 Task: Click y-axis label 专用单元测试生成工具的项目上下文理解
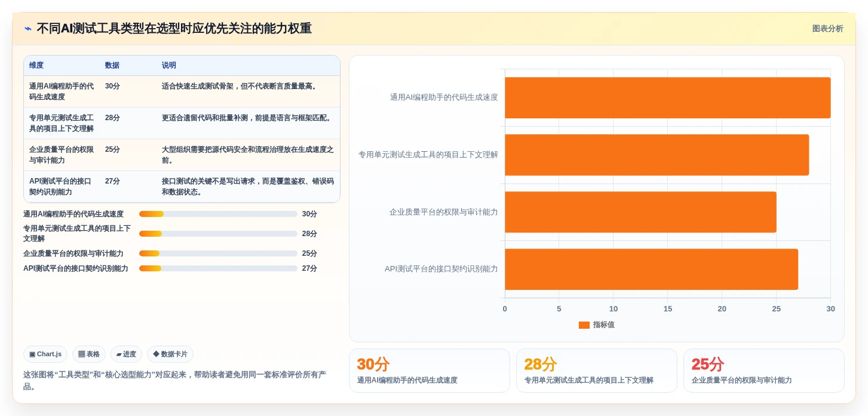click(428, 155)
